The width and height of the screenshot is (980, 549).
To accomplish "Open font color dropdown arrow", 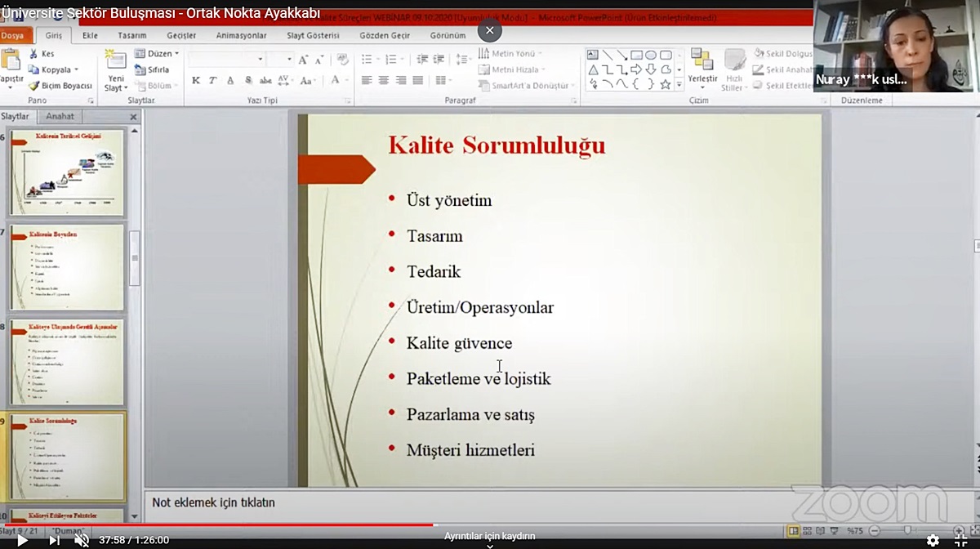I will 346,80.
